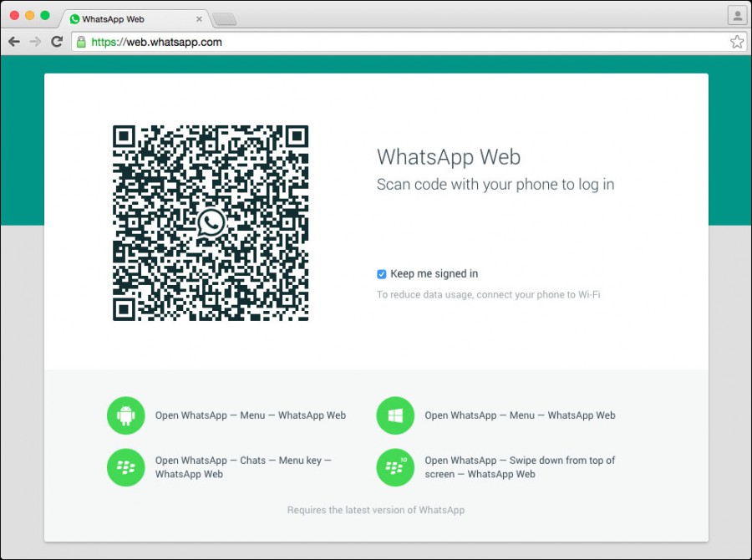Close the WhatsApp Web tab
This screenshot has width=752, height=560.
[x=198, y=17]
